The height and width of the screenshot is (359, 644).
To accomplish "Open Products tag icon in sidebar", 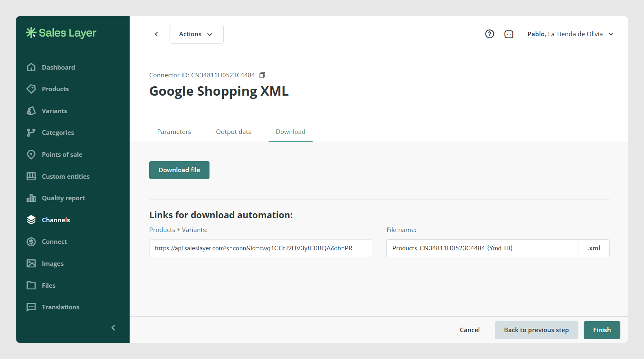I will point(31,89).
